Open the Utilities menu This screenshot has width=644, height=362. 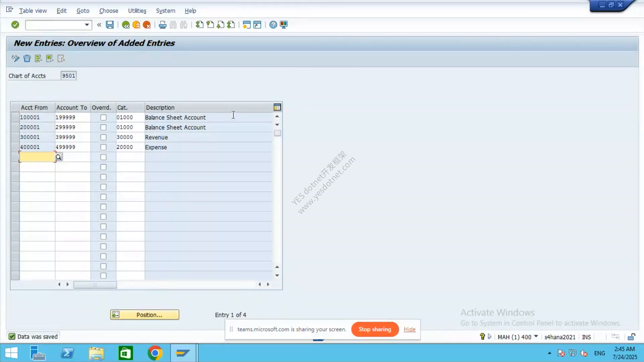[137, 11]
